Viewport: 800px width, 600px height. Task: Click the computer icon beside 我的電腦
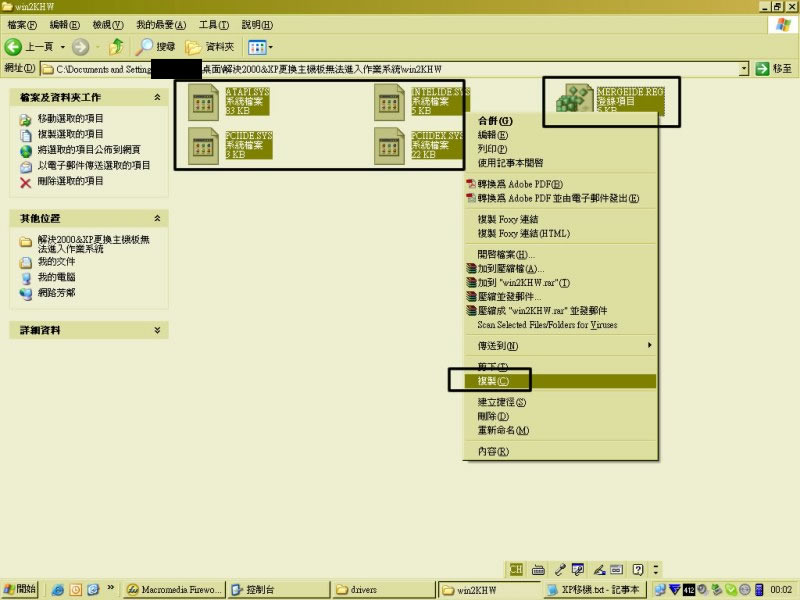click(26, 279)
